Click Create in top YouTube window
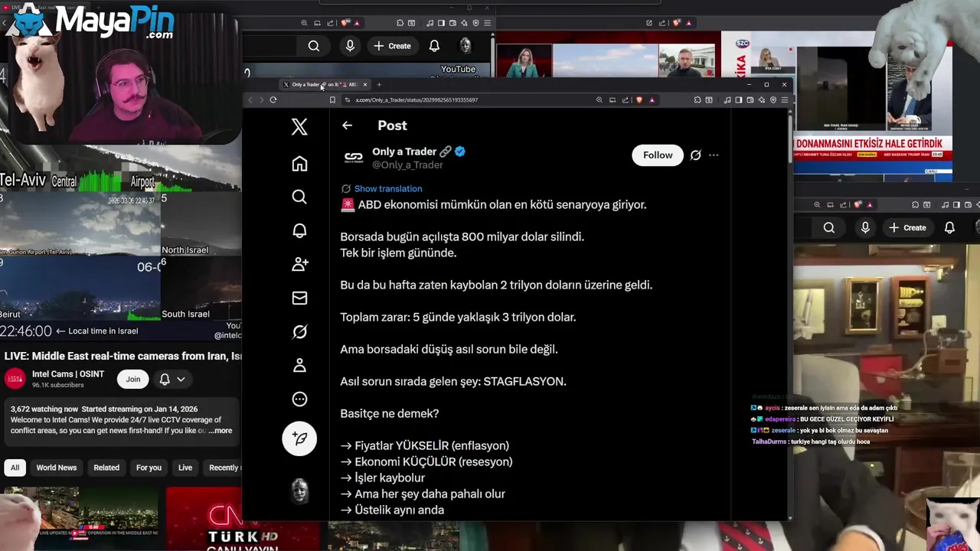This screenshot has width=980, height=551. tap(391, 46)
